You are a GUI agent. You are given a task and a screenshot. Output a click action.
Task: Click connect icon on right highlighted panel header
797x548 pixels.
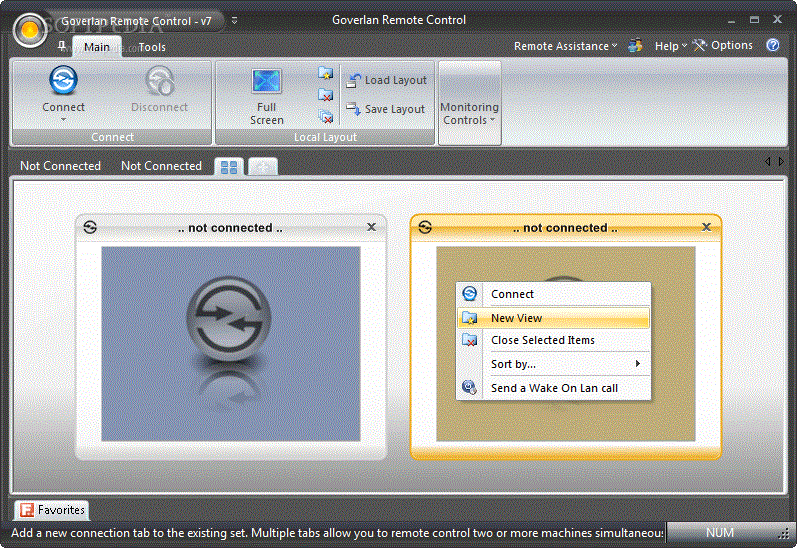[425, 227]
